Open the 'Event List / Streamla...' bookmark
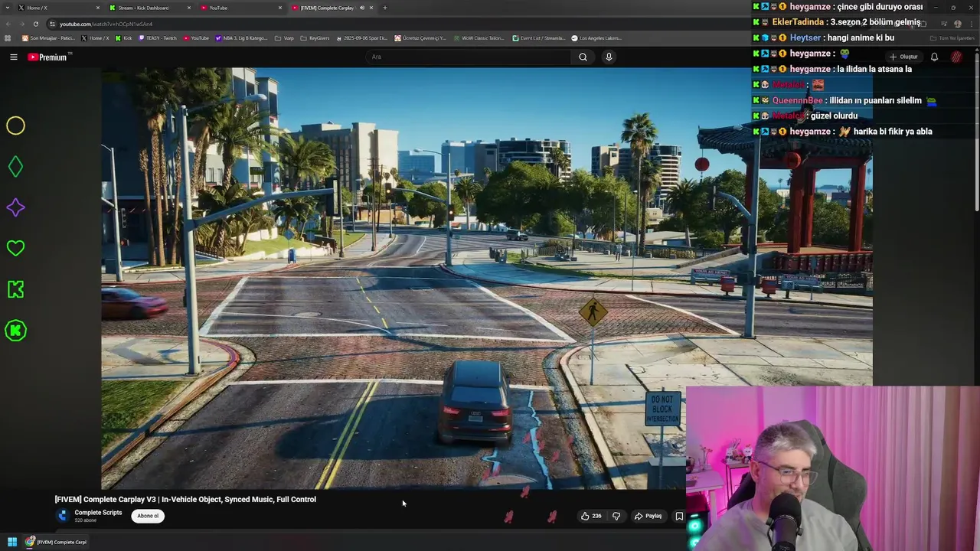 click(x=538, y=37)
